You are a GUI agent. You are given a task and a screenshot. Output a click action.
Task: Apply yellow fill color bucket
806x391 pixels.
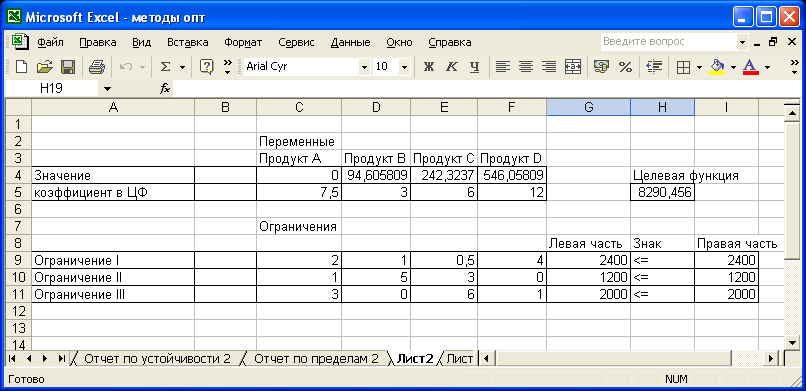point(717,67)
